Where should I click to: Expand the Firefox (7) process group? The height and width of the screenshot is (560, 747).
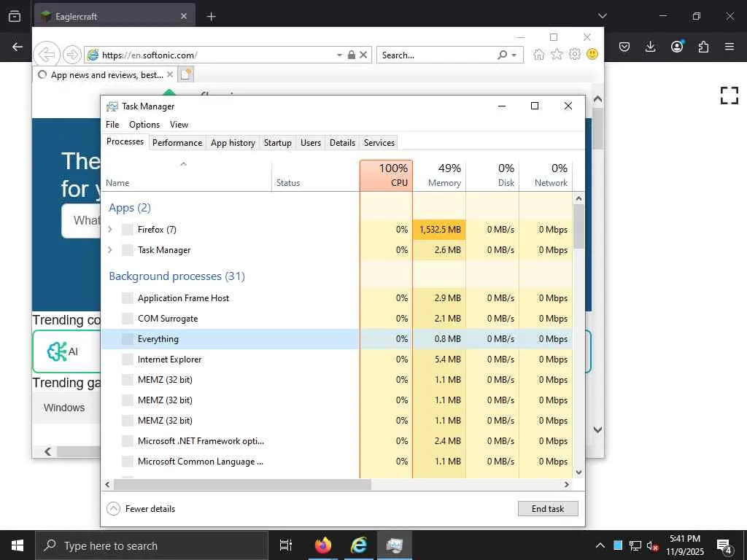point(110,230)
